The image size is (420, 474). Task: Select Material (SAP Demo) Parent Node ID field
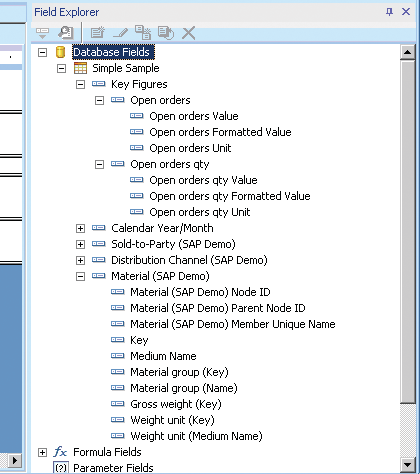218,308
